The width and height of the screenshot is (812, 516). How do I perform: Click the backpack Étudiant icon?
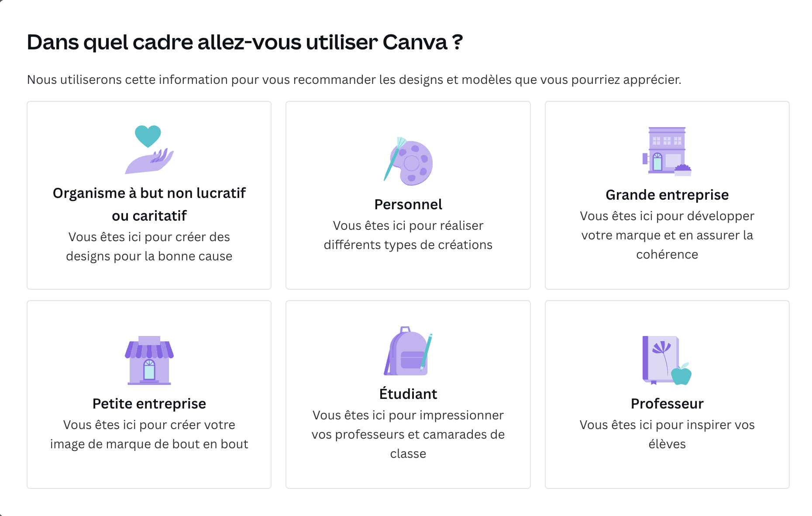point(408,350)
